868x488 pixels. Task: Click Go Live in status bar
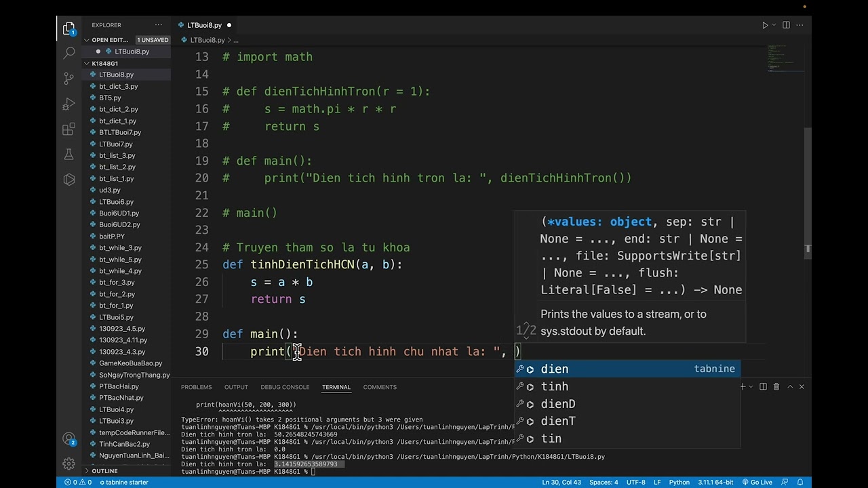[x=756, y=483]
